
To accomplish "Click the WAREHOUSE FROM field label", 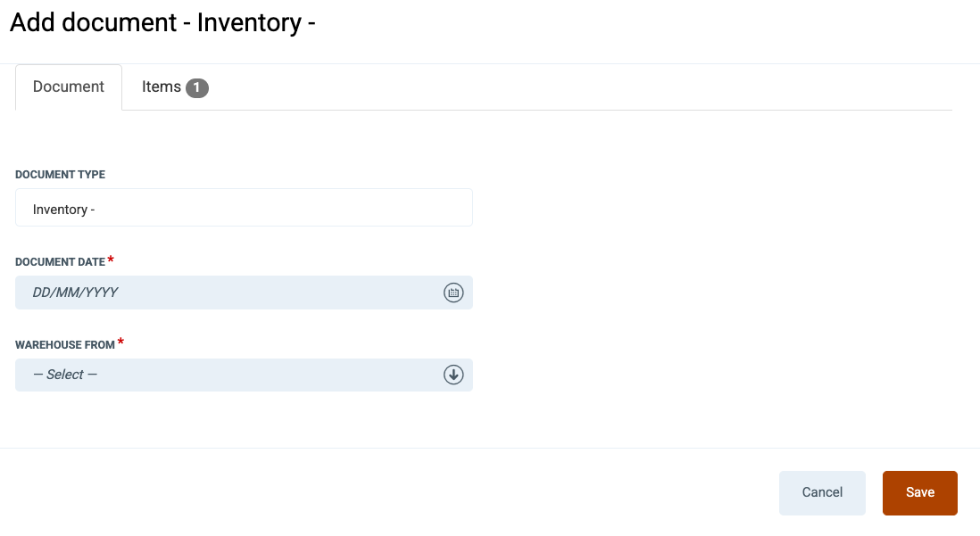I will pos(65,345).
